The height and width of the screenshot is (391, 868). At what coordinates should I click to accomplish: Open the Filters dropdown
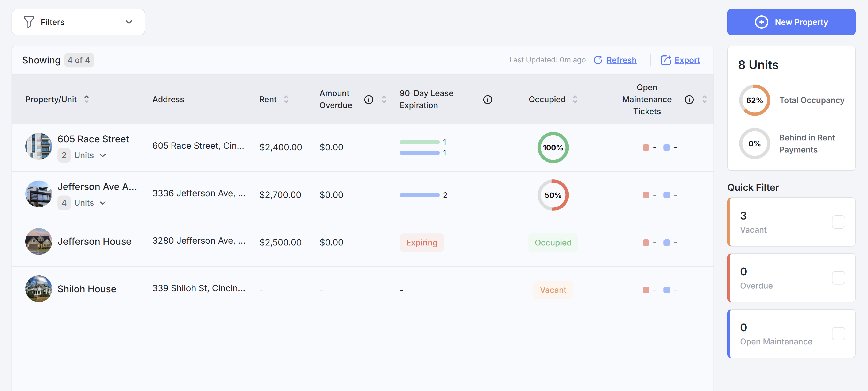pyautogui.click(x=78, y=22)
